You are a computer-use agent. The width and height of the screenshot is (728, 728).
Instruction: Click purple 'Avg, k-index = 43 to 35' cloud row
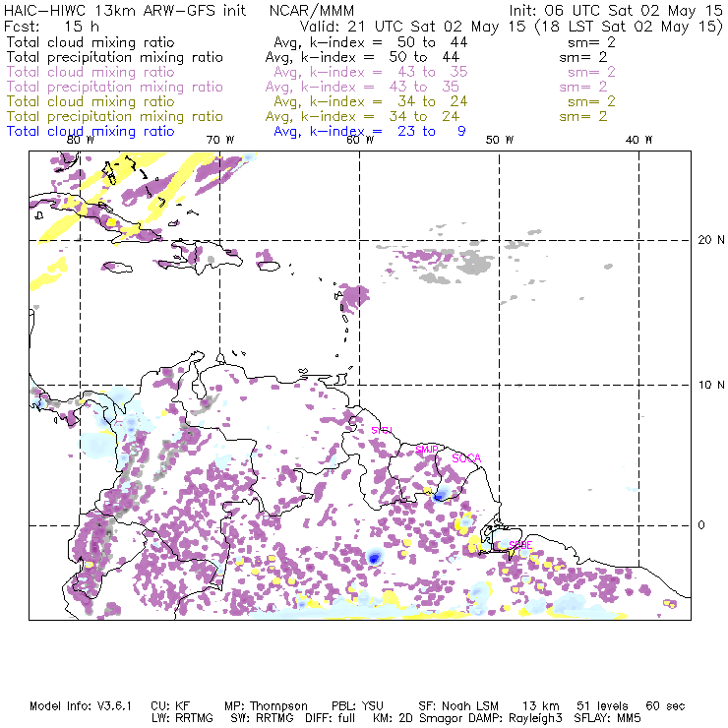(x=371, y=72)
